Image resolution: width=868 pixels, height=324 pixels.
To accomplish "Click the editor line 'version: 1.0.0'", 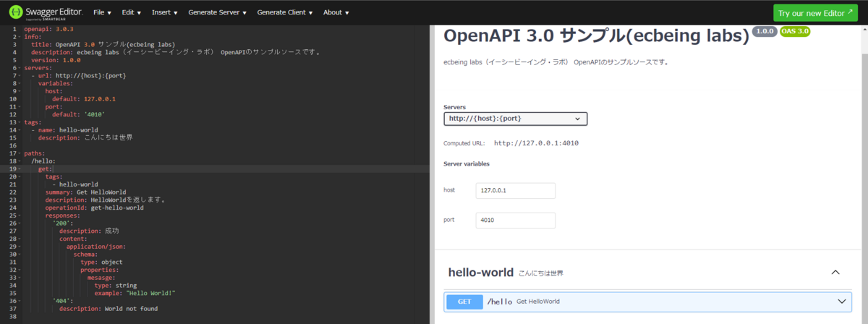I will (x=56, y=60).
